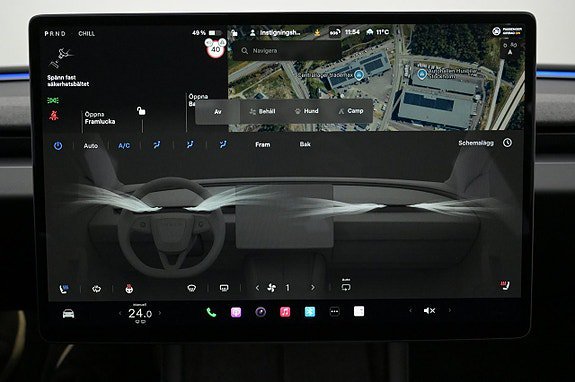Select Hund dog mode
Image resolution: width=575 pixels, height=382 pixels.
307,111
